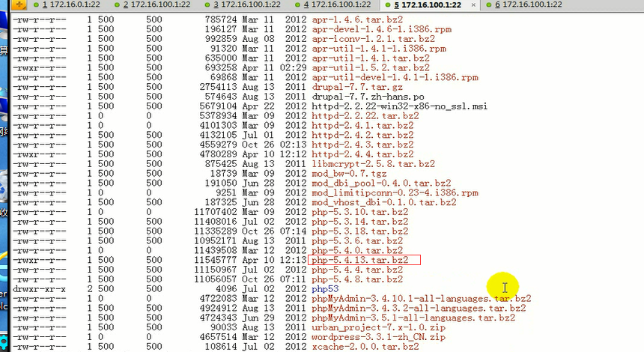
Task: Click file name php-5.3.10.tar.bz2
Action: pyautogui.click(x=359, y=211)
